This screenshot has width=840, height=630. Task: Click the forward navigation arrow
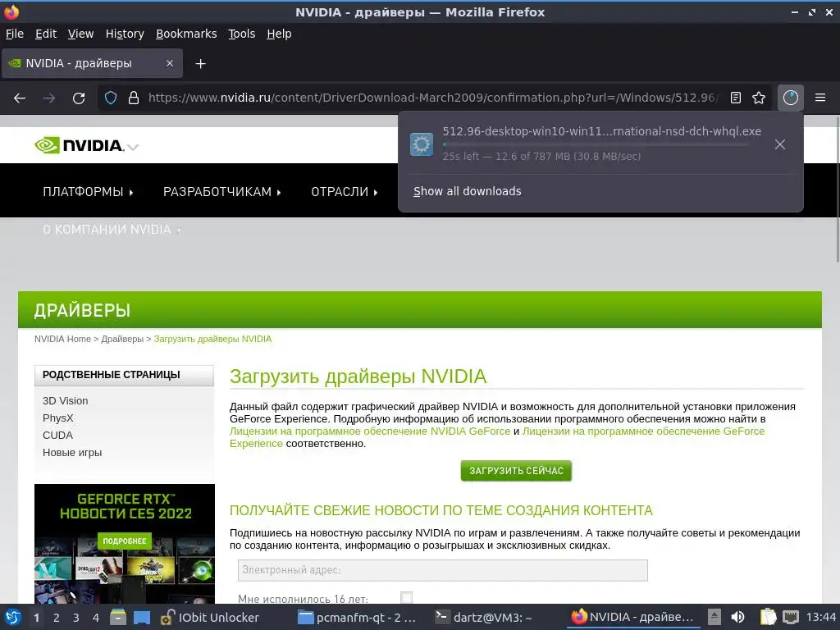tap(49, 98)
